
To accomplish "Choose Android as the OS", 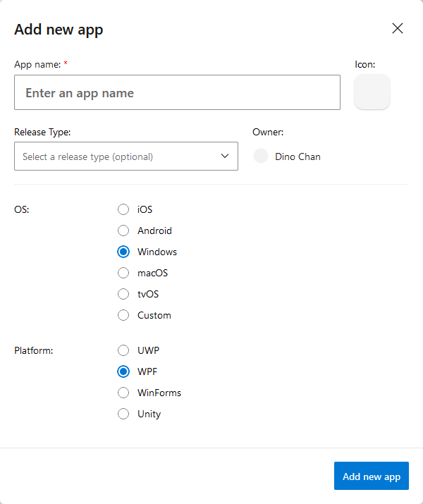I will [x=123, y=231].
